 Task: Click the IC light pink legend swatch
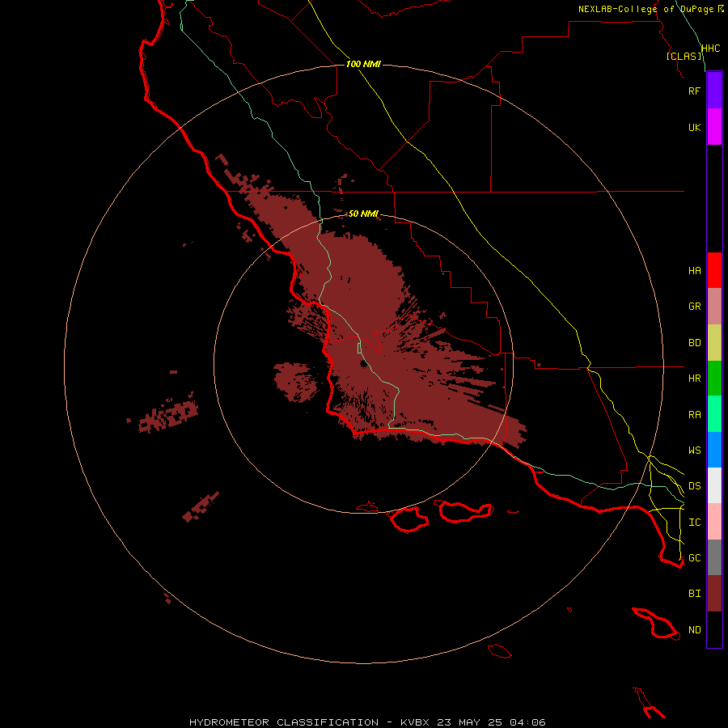click(x=714, y=522)
